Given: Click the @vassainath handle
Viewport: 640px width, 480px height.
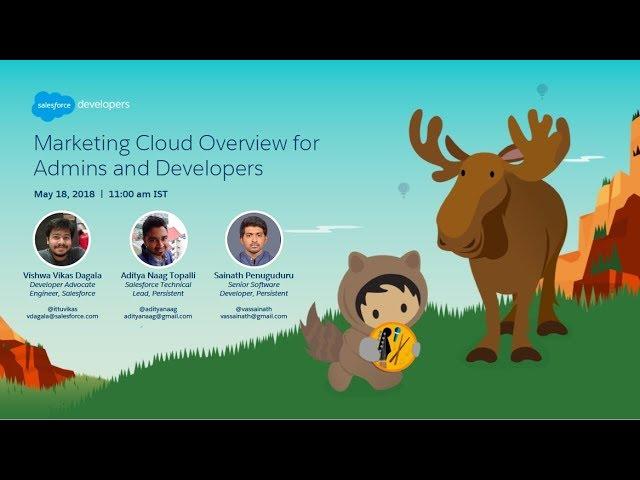Looking at the screenshot, I should [253, 309].
